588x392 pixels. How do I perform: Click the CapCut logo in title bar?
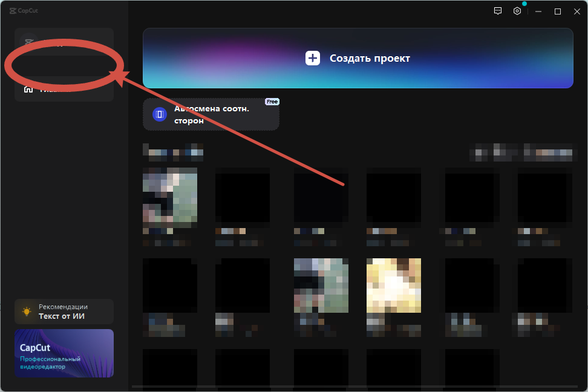click(24, 11)
